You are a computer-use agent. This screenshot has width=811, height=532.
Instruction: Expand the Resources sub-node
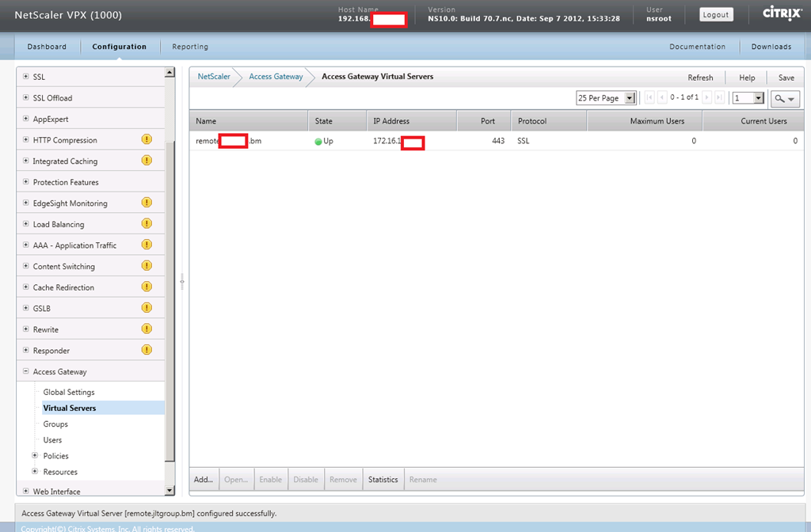tap(35, 471)
